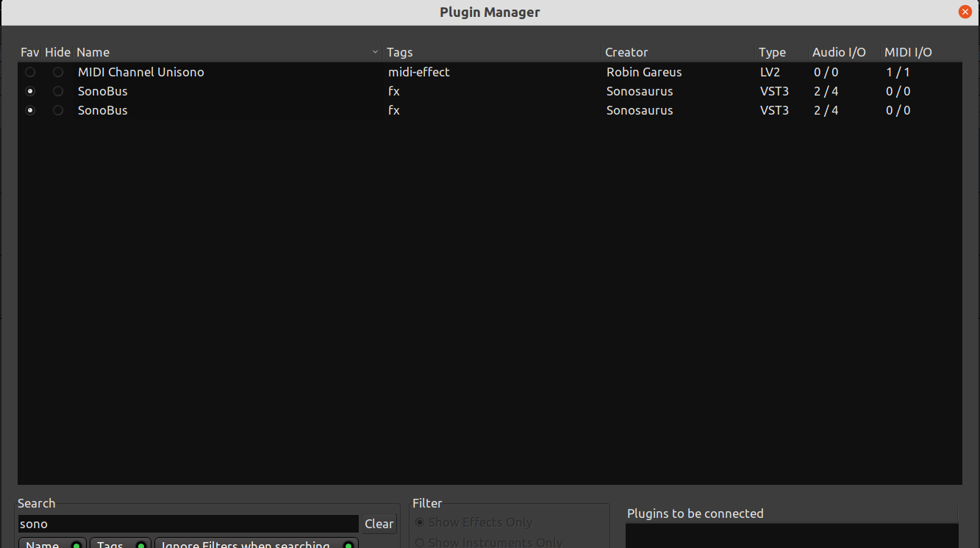The image size is (980, 548).
Task: Select the first SonoBus VST3 row
Action: pyautogui.click(x=221, y=91)
